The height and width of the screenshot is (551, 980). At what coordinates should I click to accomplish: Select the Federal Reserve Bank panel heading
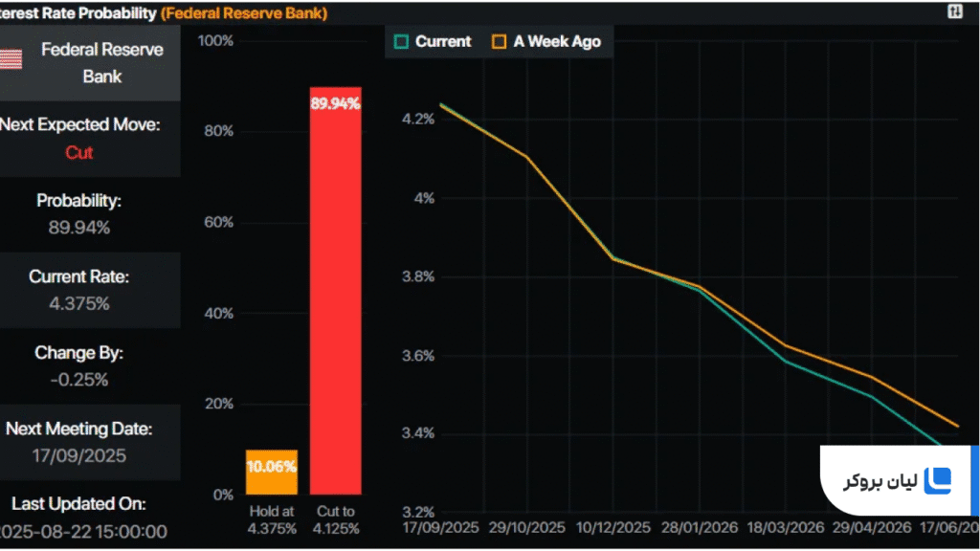coord(101,63)
